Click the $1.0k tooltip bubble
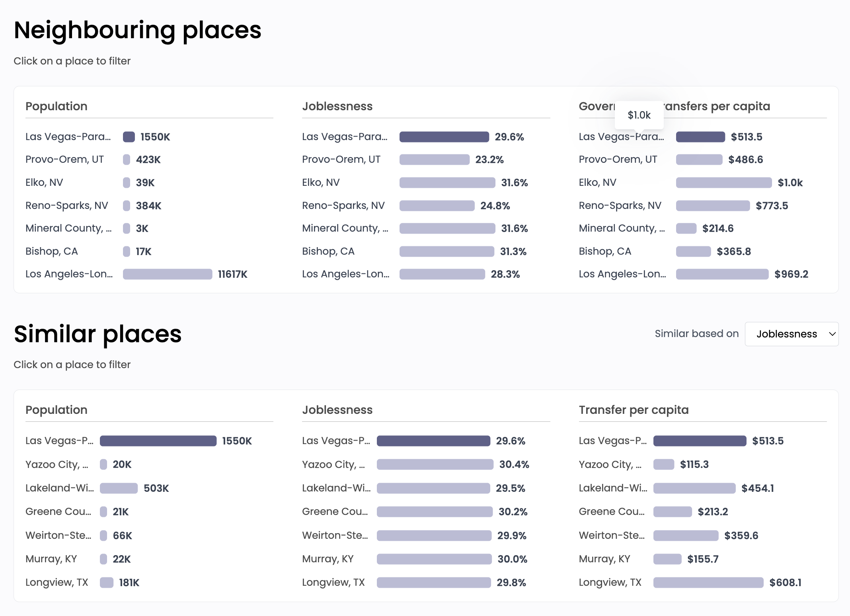The width and height of the screenshot is (850, 616). pos(639,115)
